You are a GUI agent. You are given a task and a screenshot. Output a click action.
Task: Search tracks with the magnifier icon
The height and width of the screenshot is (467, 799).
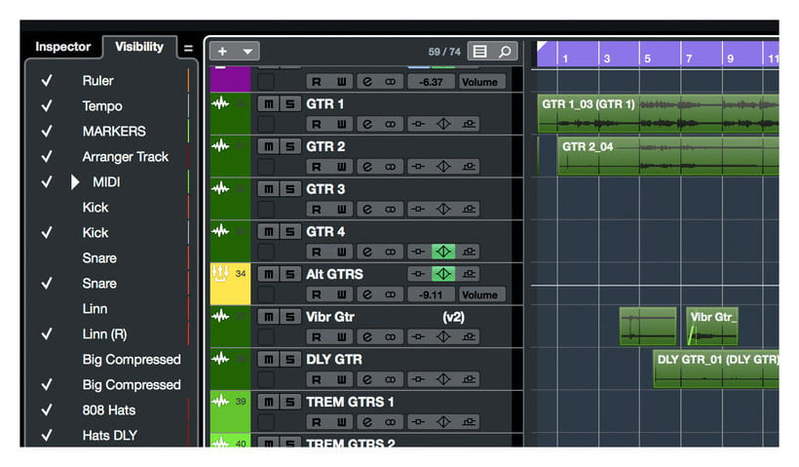[x=504, y=51]
